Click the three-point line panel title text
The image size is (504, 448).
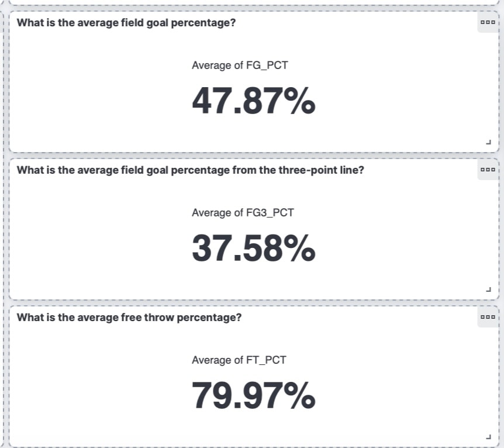pos(190,170)
